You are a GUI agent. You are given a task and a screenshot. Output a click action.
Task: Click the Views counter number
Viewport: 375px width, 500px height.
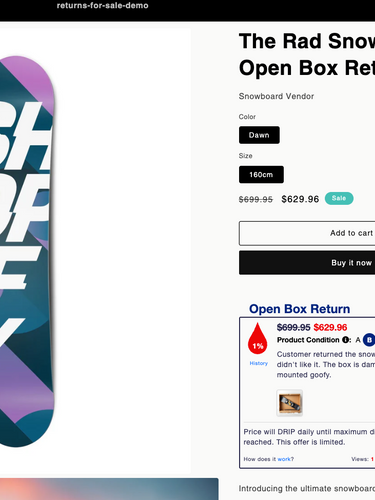pos(372,459)
